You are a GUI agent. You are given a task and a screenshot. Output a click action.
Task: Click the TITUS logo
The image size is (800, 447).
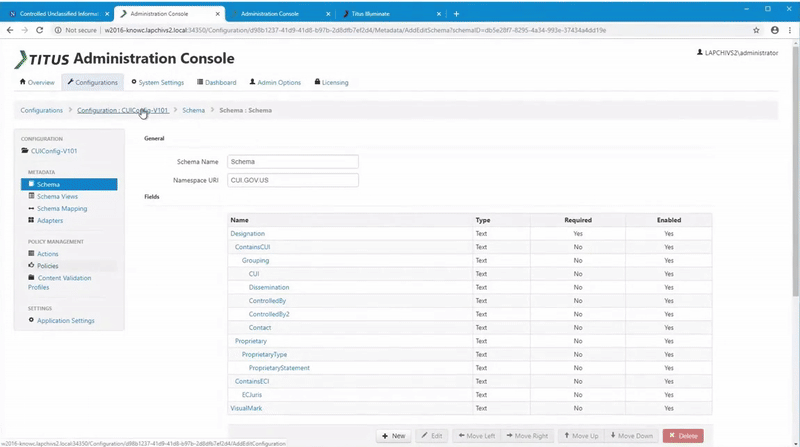pyautogui.click(x=41, y=59)
